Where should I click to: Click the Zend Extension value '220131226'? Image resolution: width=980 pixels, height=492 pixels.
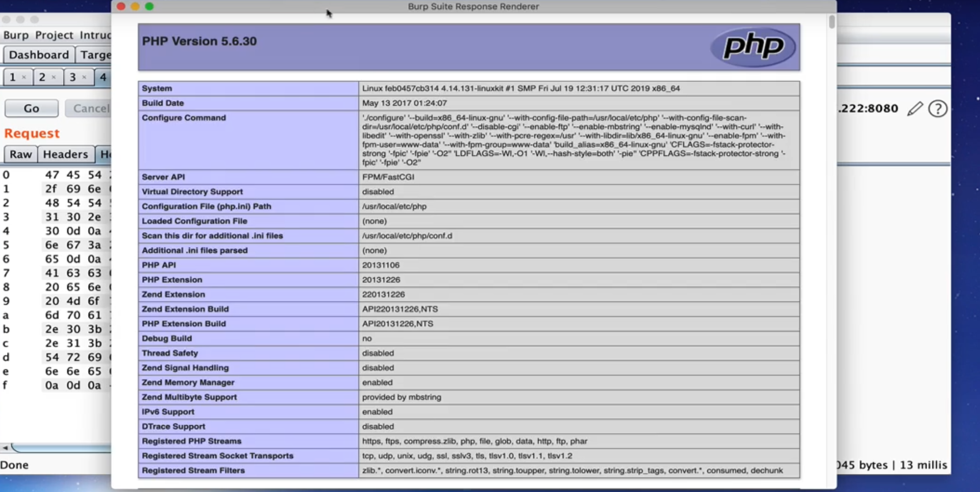point(383,294)
